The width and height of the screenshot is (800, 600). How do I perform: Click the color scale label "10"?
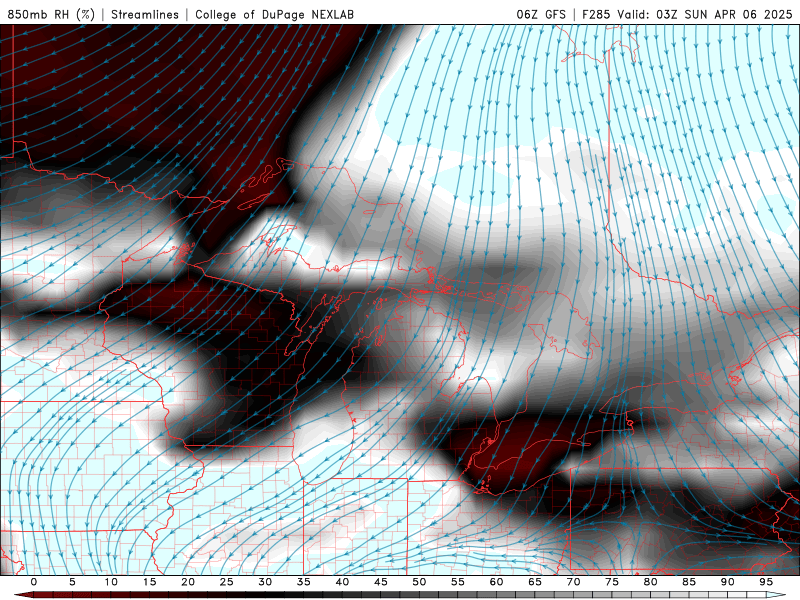tap(111, 582)
